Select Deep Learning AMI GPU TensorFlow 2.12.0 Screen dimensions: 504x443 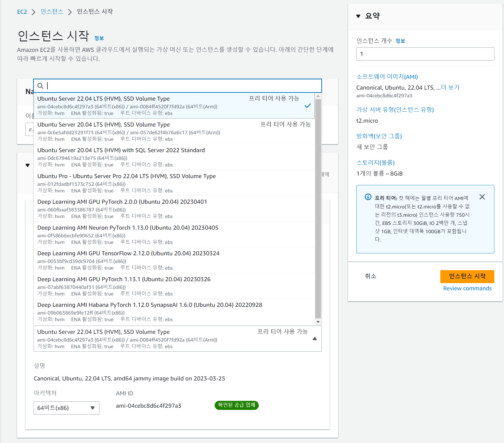pyautogui.click(x=174, y=260)
